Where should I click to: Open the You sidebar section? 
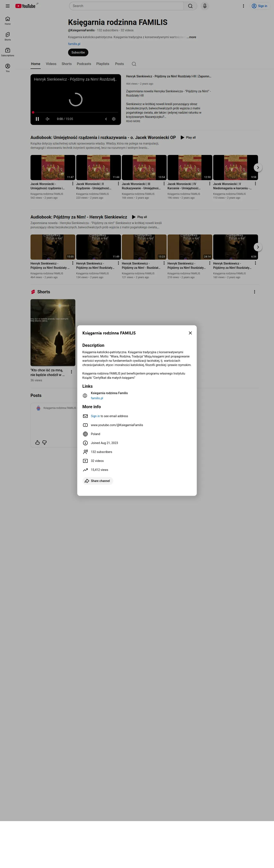(x=7, y=68)
